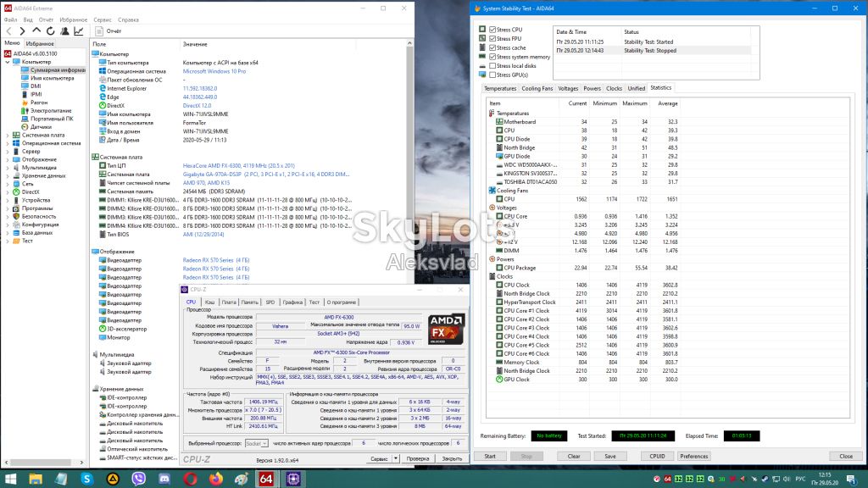868x488 pixels.
Task: Open Preferences in System Stability Test
Action: 694,457
